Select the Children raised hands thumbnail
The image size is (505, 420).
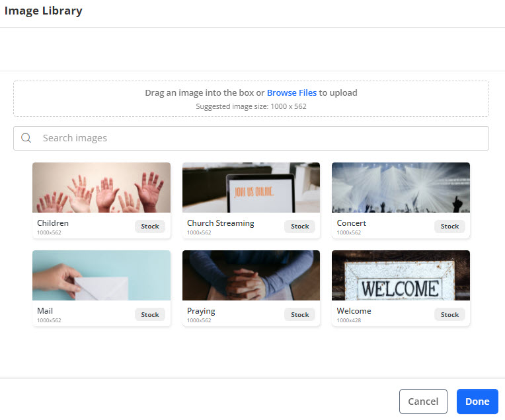101,188
